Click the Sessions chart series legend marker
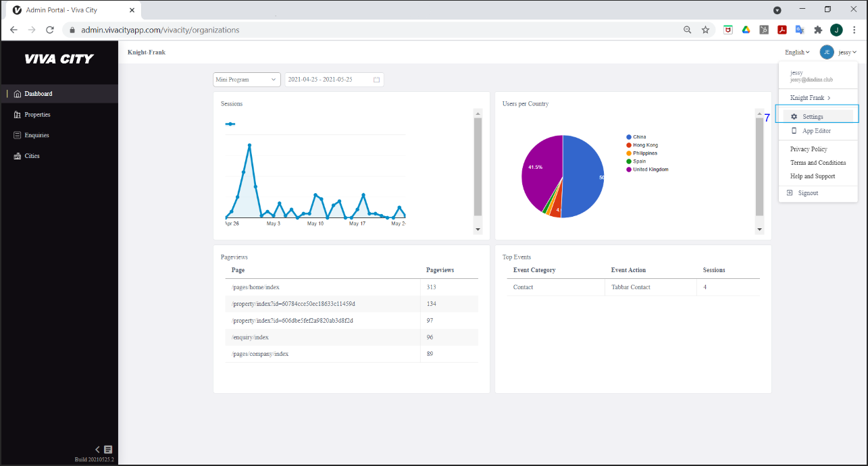 coord(230,124)
